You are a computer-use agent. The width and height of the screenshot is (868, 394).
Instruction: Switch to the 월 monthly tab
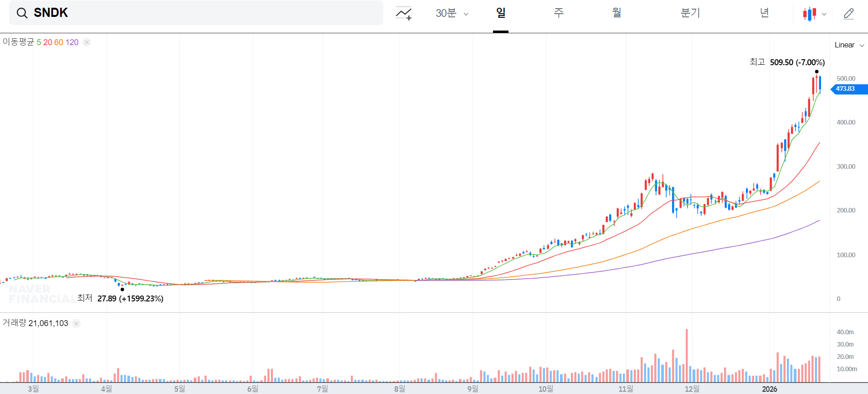[616, 13]
